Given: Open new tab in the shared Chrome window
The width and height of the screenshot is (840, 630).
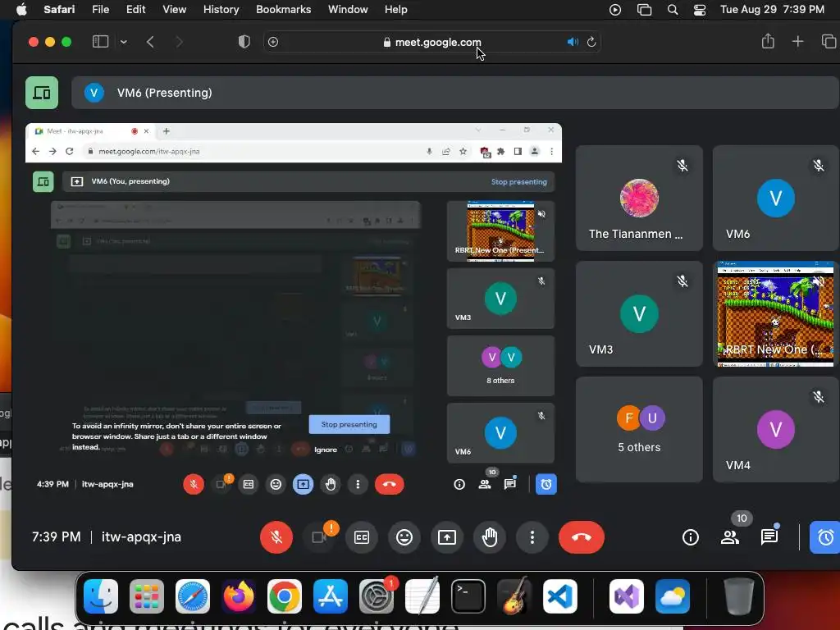Looking at the screenshot, I should point(166,131).
